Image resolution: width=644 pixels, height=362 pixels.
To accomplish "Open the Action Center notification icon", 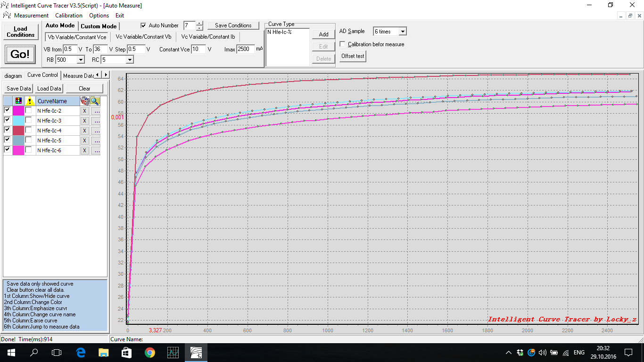I will pyautogui.click(x=628, y=353).
